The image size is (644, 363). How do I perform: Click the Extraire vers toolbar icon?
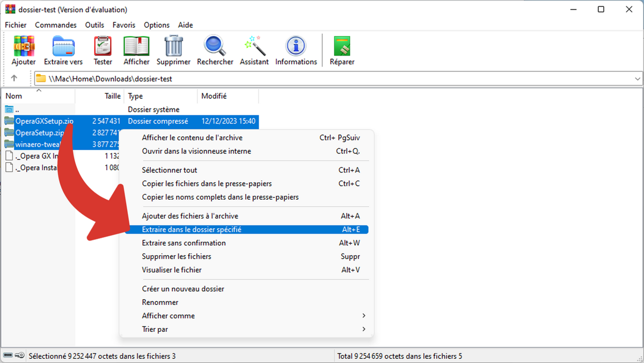pyautogui.click(x=63, y=46)
